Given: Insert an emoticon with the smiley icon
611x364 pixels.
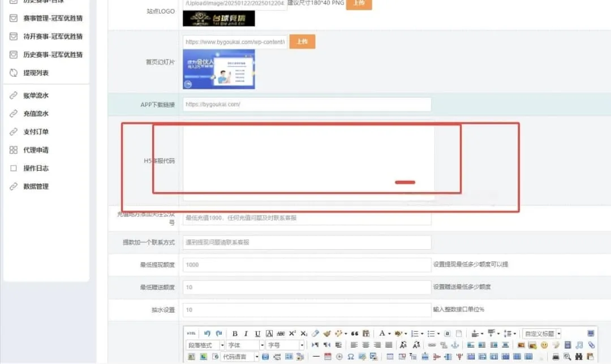Looking at the screenshot, I should 544,345.
